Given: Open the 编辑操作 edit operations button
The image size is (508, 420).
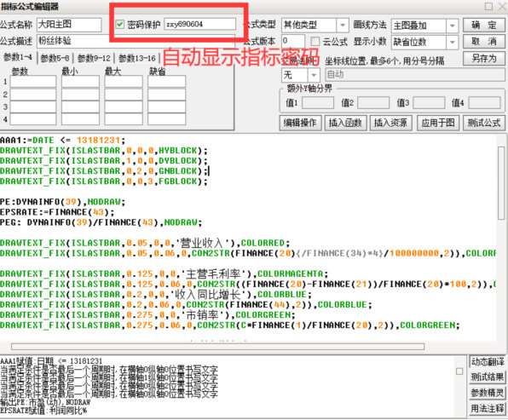Looking at the screenshot, I should tap(300, 123).
